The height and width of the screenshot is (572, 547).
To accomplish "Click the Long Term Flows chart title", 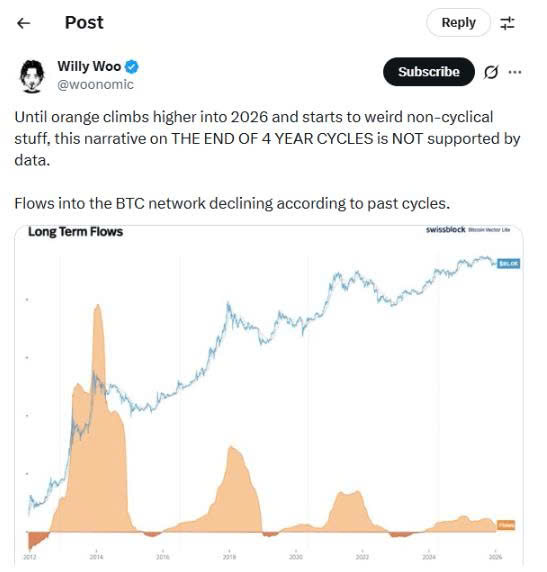I will pyautogui.click(x=76, y=232).
